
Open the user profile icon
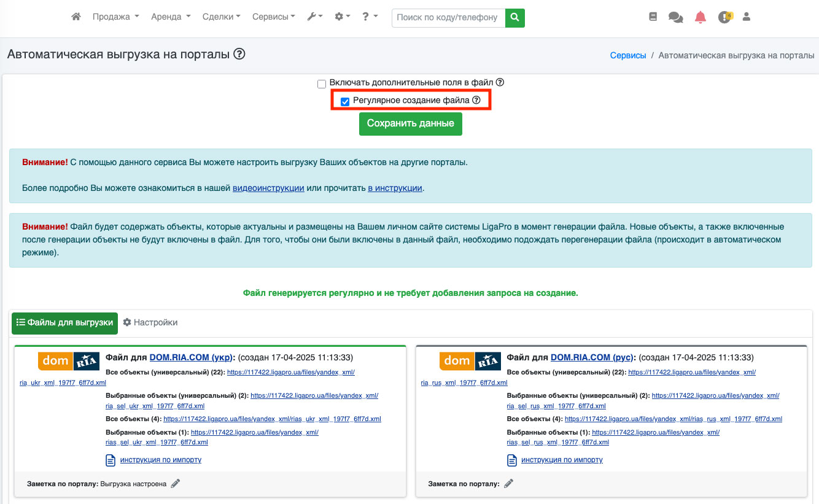pos(747,17)
